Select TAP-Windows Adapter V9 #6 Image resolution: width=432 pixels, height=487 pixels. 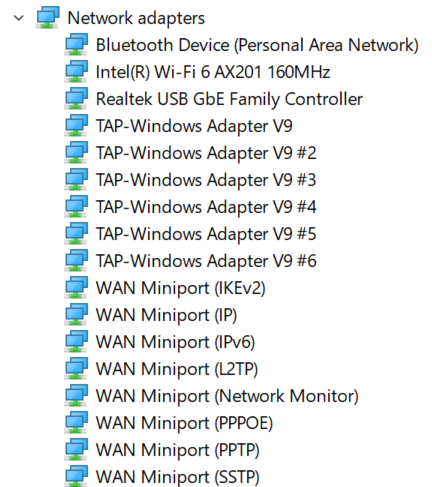(206, 261)
